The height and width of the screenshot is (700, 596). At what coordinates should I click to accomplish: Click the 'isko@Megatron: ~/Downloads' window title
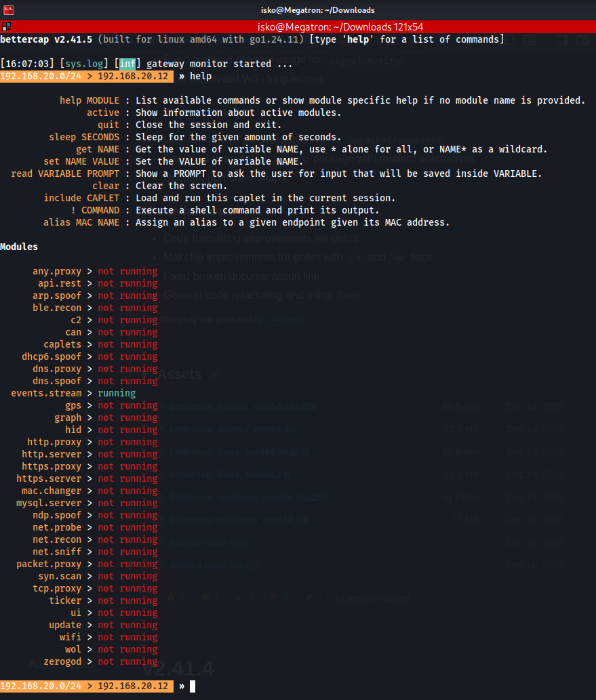(x=317, y=10)
